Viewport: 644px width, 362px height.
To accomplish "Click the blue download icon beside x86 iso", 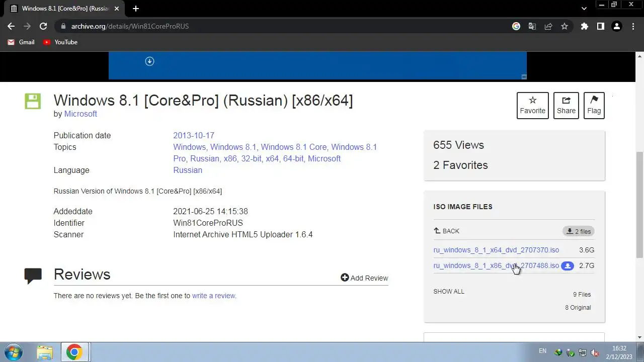I will click(x=568, y=266).
